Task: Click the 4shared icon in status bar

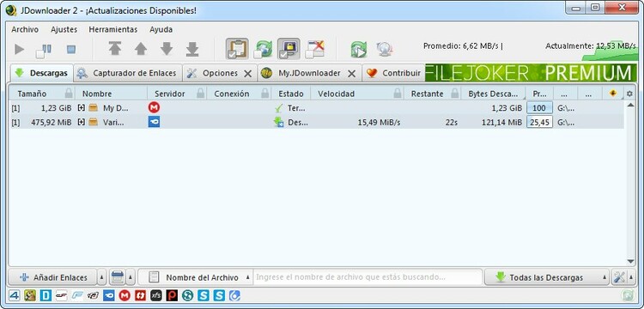Action: [15, 295]
